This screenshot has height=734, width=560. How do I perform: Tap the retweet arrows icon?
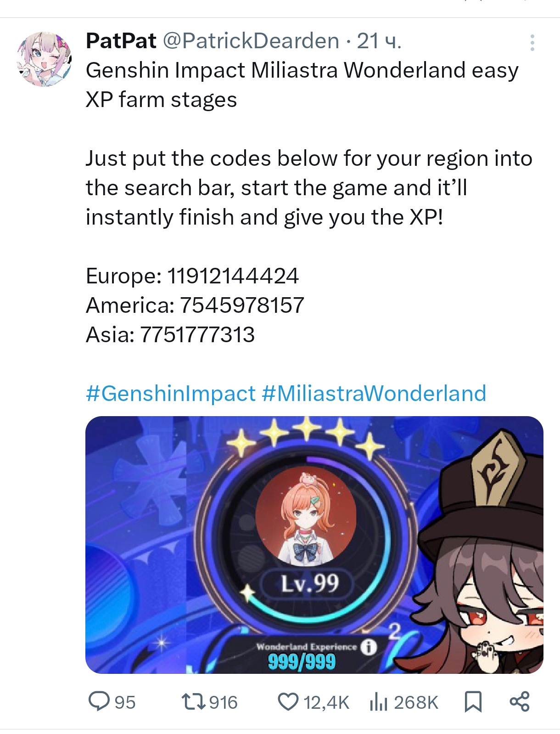click(193, 702)
